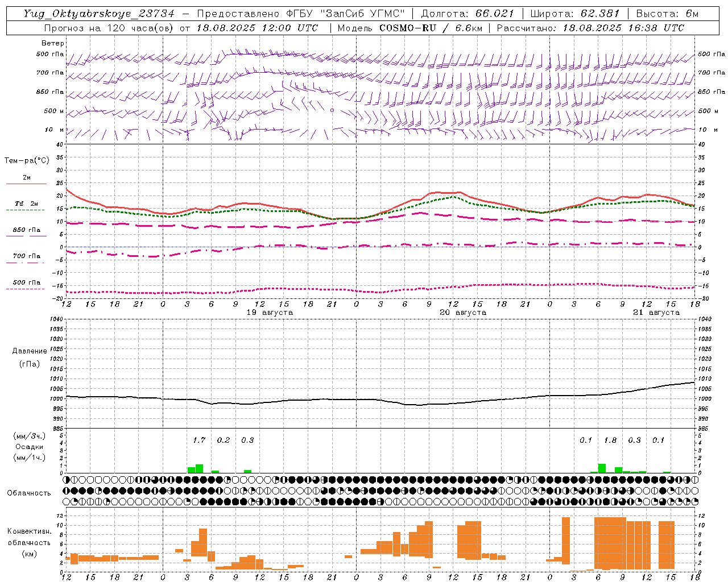
Task: Select the text Предоставлено ФГБУ "ЗапСиб УГМС"
Action: tap(302, 14)
